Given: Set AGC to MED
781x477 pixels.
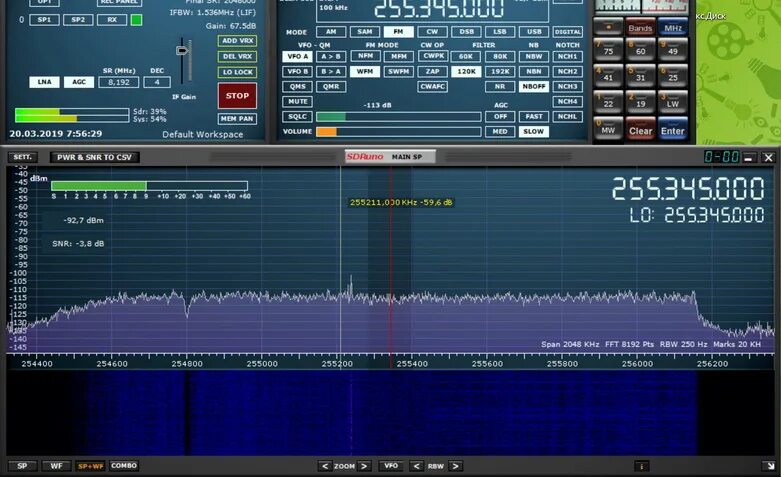Looking at the screenshot, I should [x=500, y=131].
